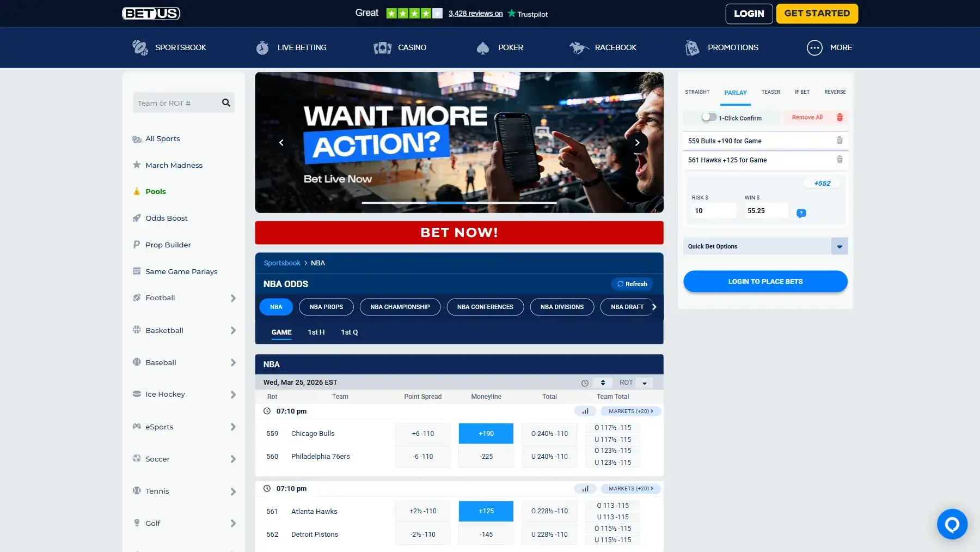Click the search magnifier icon
The image size is (980, 552).
coord(226,102)
